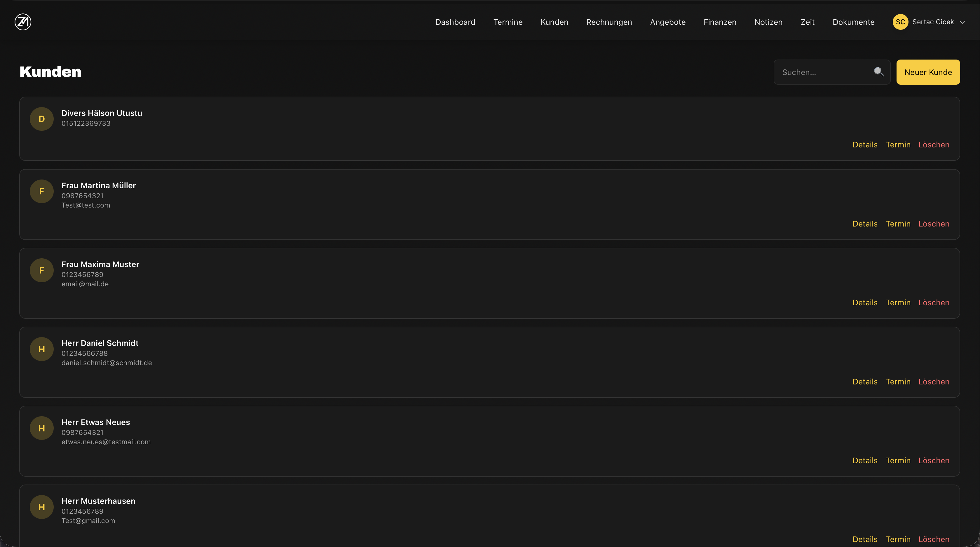Open the Sertac Cicek account dropdown
This screenshot has width=980, height=547.
click(933, 22)
